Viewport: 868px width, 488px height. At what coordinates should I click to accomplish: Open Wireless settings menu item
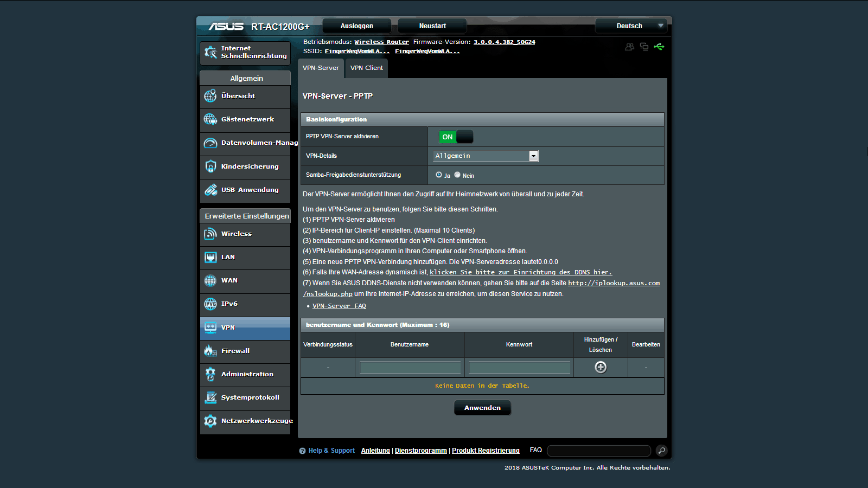click(245, 234)
